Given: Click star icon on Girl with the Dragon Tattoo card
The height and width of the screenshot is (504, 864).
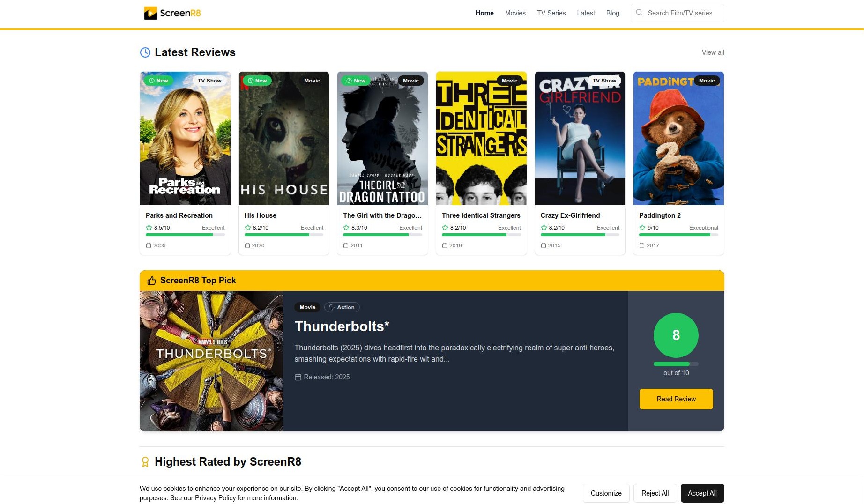Looking at the screenshot, I should (x=346, y=228).
